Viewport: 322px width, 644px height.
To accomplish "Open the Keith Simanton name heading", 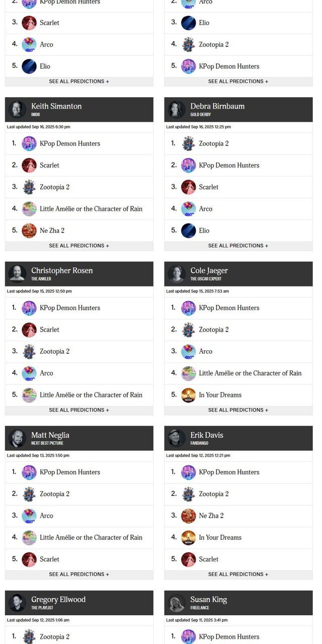I will click(x=56, y=106).
